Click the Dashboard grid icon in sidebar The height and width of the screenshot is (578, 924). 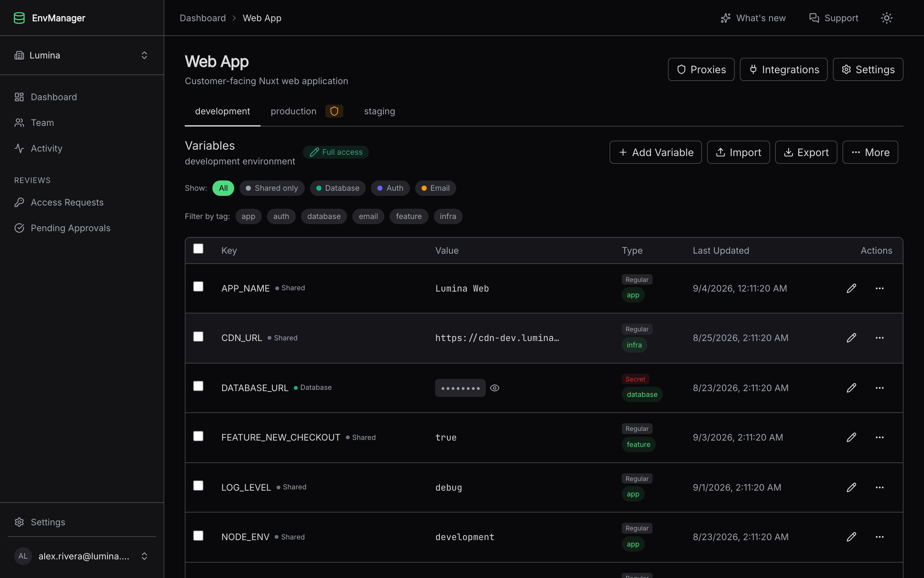tap(19, 97)
